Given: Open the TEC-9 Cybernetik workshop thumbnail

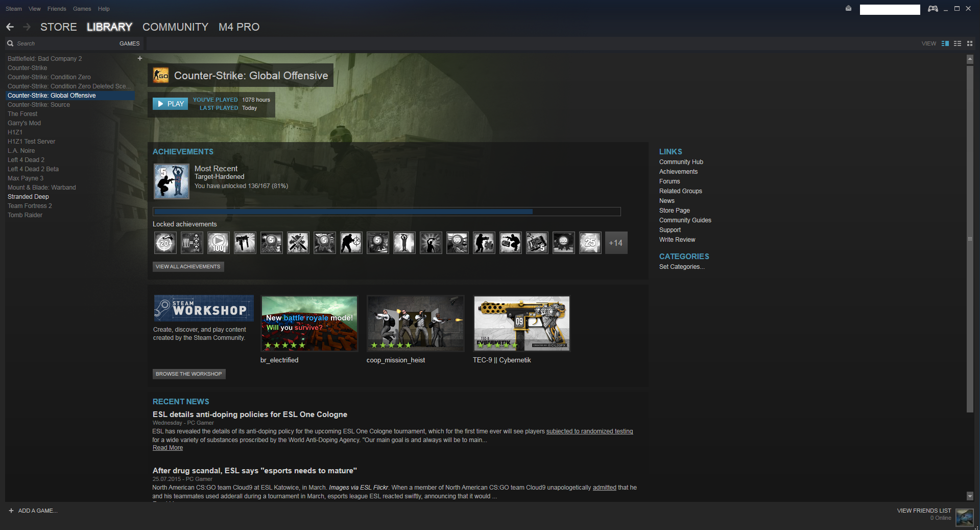Looking at the screenshot, I should click(x=522, y=324).
